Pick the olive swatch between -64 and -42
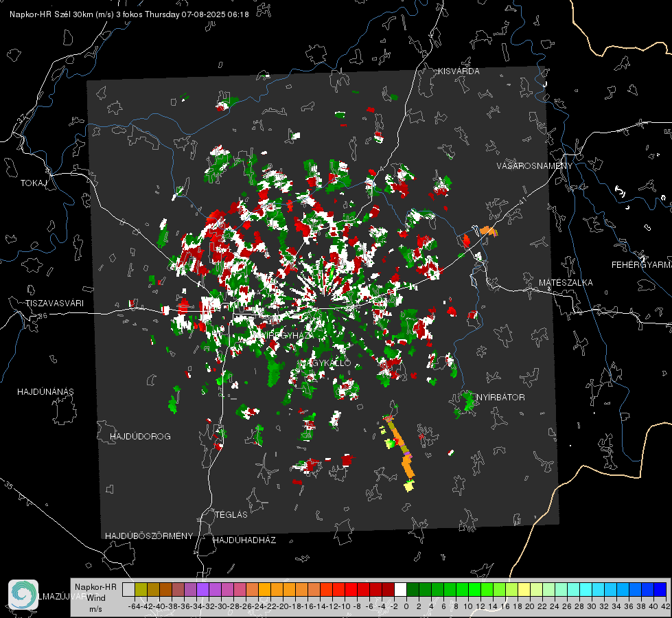 coord(141,589)
